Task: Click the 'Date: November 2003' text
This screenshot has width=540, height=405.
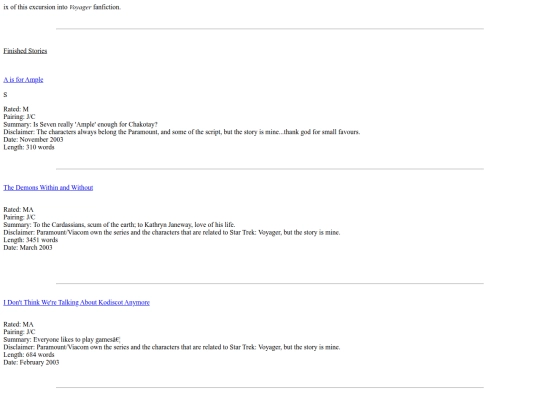Action: point(33,139)
